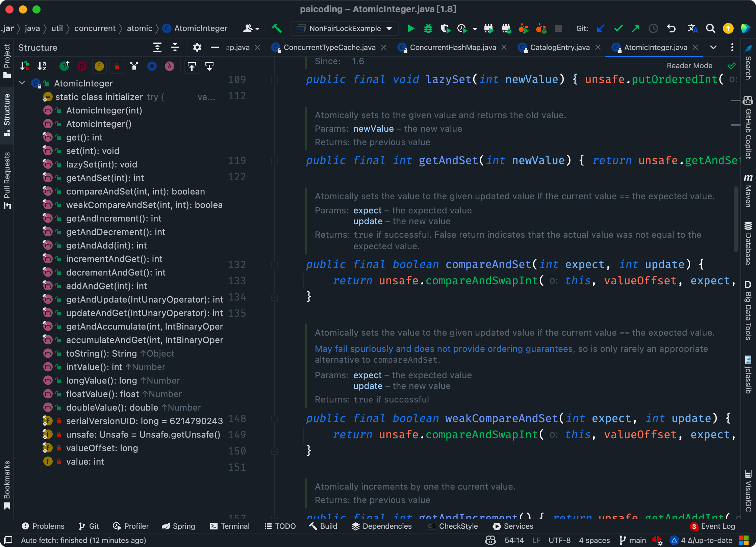
Task: Click the Build project hammer icon
Action: [277, 29]
